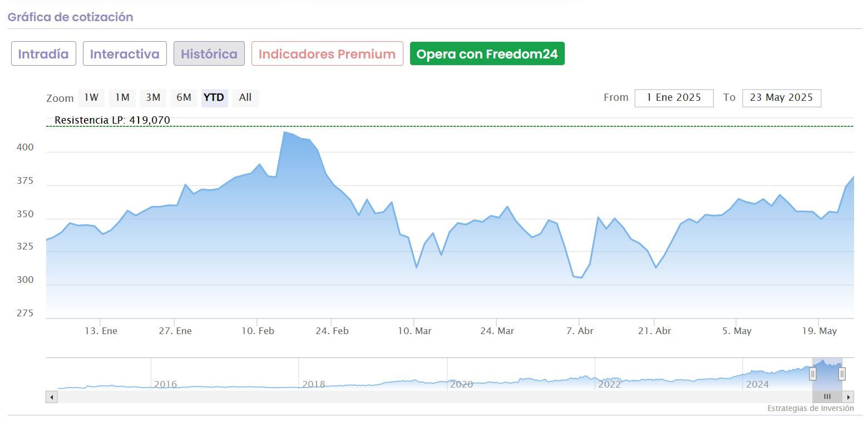Set zoom range to 1M
The height and width of the screenshot is (421, 868).
click(122, 97)
